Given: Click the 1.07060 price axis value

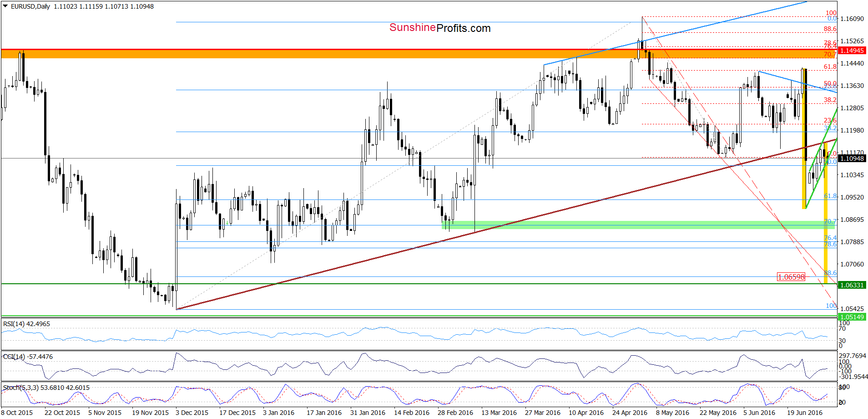Looking at the screenshot, I should (852, 264).
